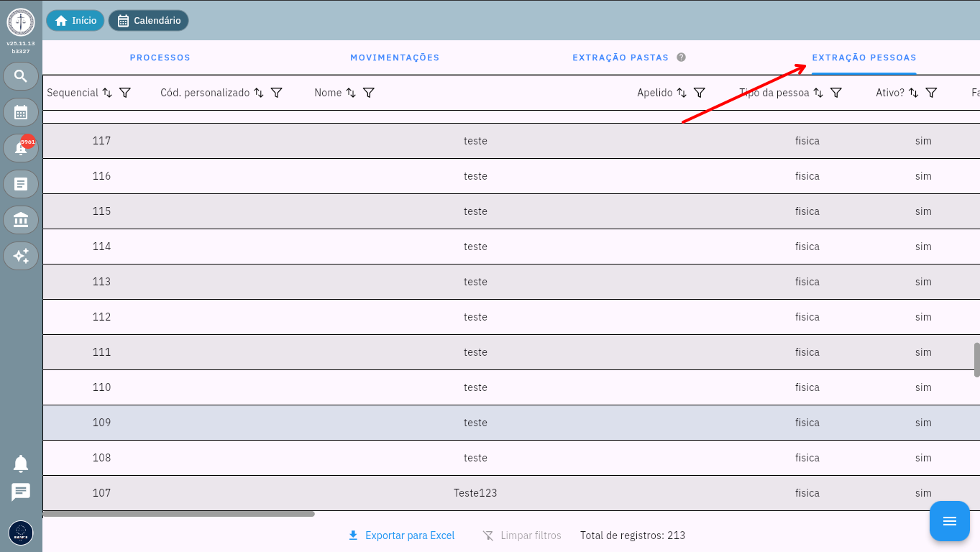Toggle sort on Apelido column
This screenshot has height=552, width=980.
682,93
